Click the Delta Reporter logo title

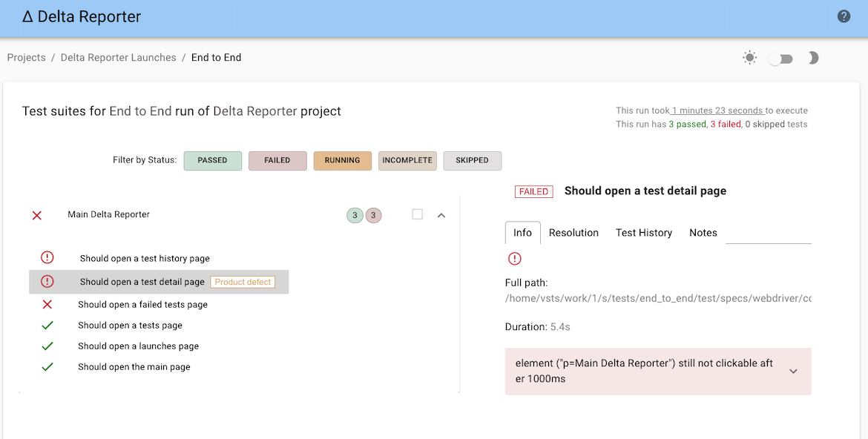pos(82,16)
